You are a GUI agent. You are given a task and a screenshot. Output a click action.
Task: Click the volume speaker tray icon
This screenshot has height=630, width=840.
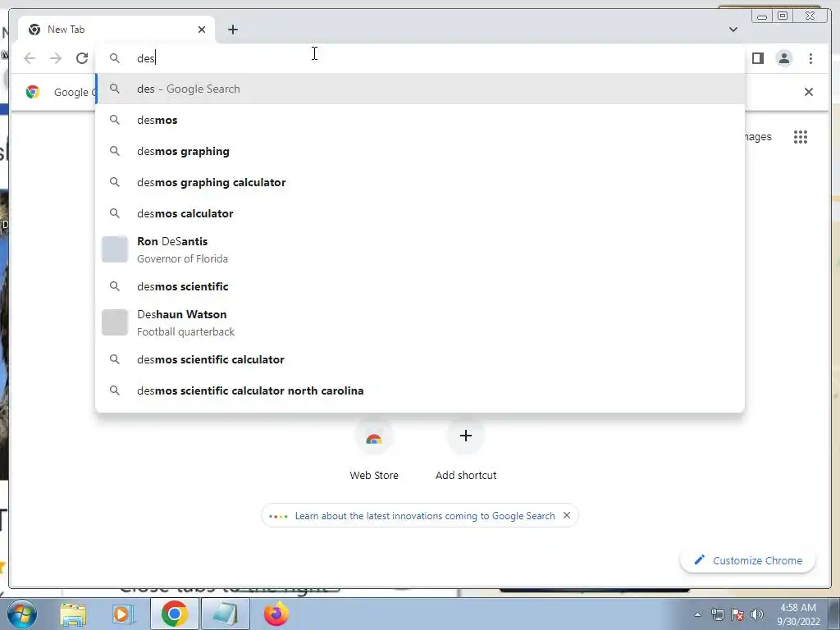click(756, 614)
